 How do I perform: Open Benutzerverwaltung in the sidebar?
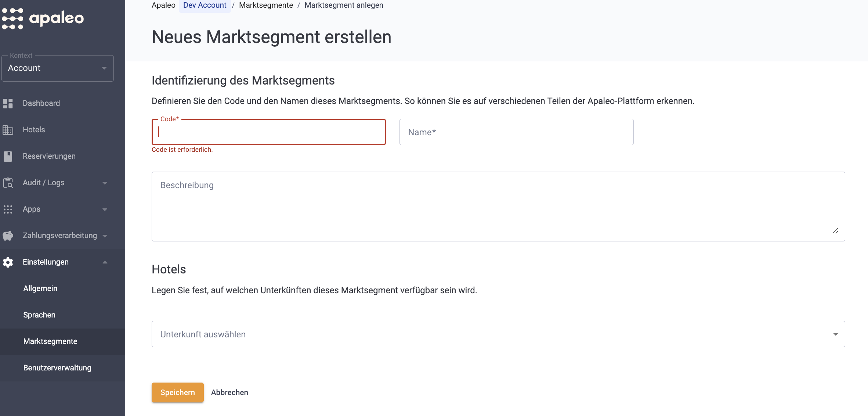pos(57,368)
